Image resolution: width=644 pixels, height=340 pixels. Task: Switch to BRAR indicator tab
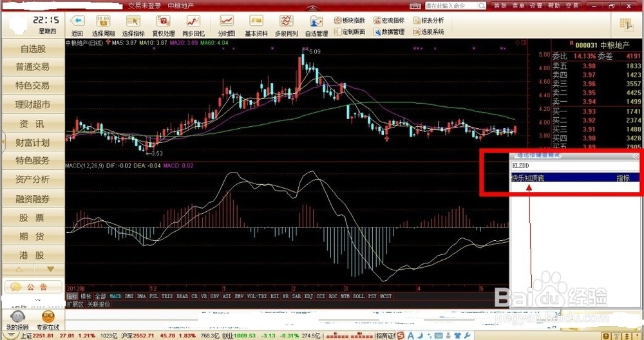[x=182, y=296]
